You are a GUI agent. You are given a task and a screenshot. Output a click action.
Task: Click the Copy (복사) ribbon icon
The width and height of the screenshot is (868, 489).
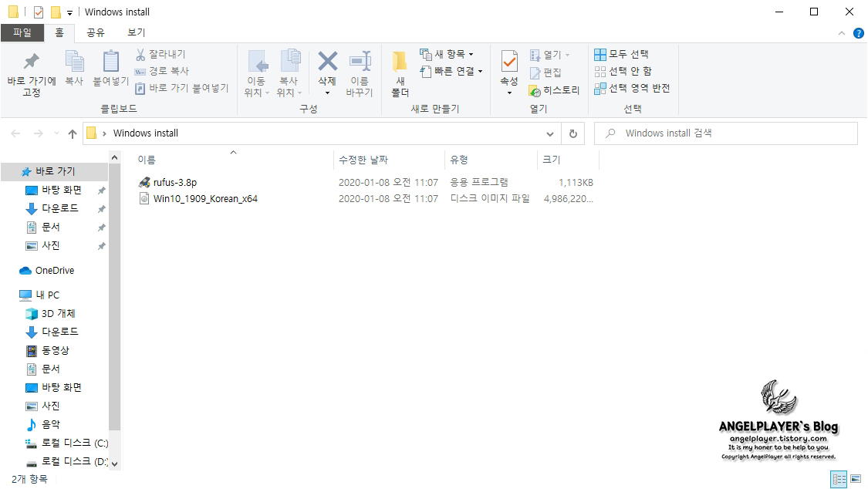pos(74,62)
